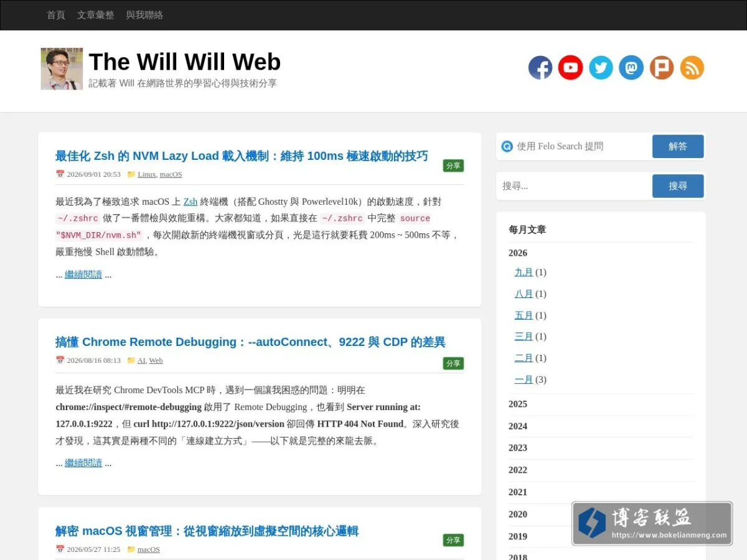Screen dimensions: 747x560
Task: Click folder icon beside AI category
Action: (x=131, y=360)
